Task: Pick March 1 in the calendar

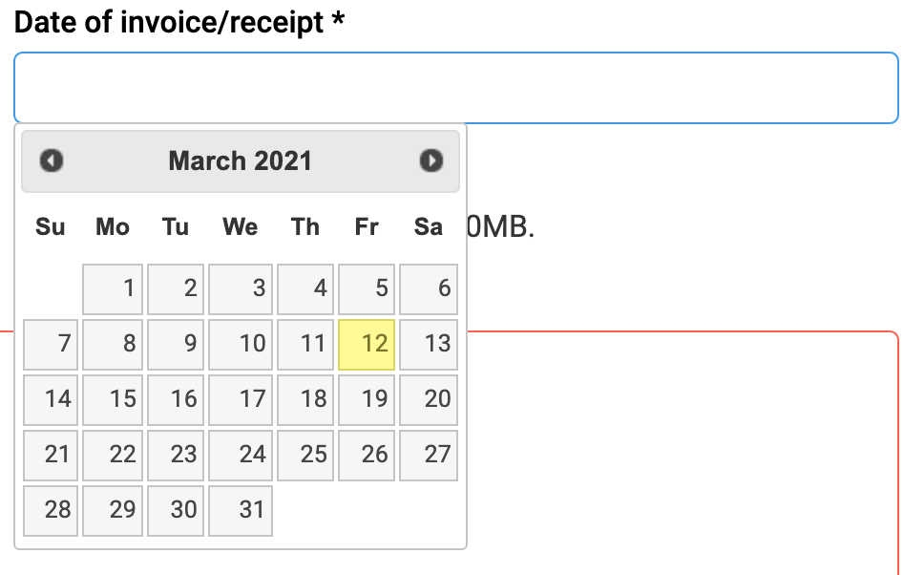Action: pos(113,288)
